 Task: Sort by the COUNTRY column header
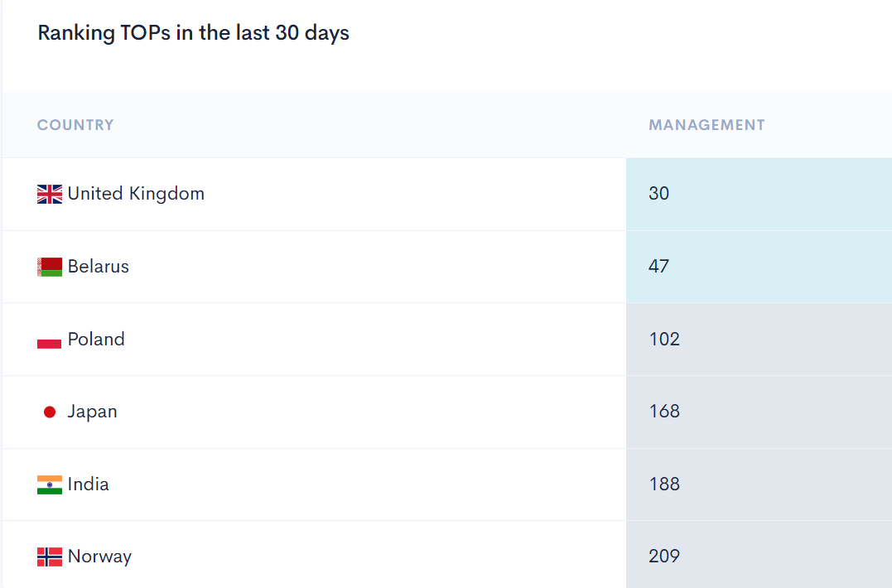click(75, 125)
